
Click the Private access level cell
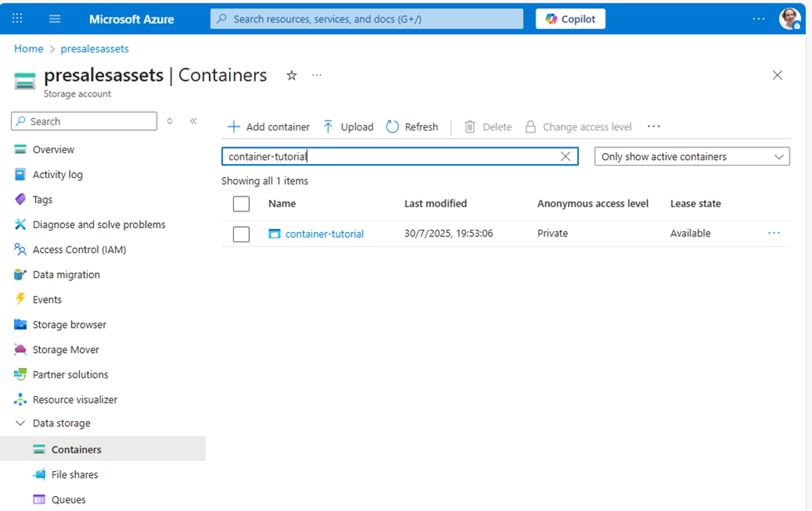[x=552, y=234]
